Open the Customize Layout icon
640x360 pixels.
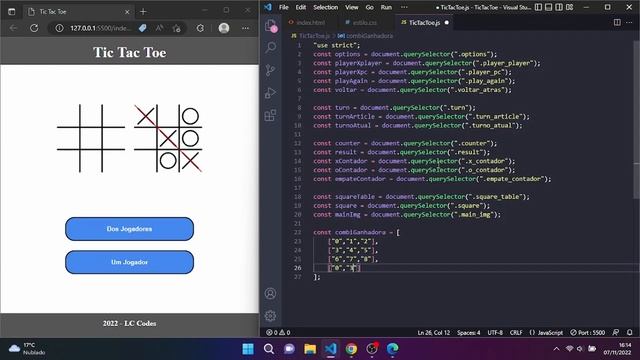569,7
